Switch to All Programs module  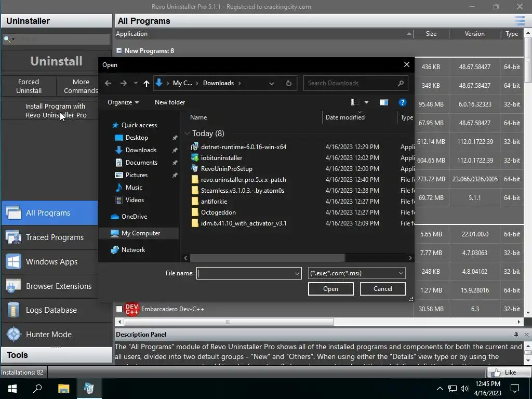pyautogui.click(x=49, y=212)
